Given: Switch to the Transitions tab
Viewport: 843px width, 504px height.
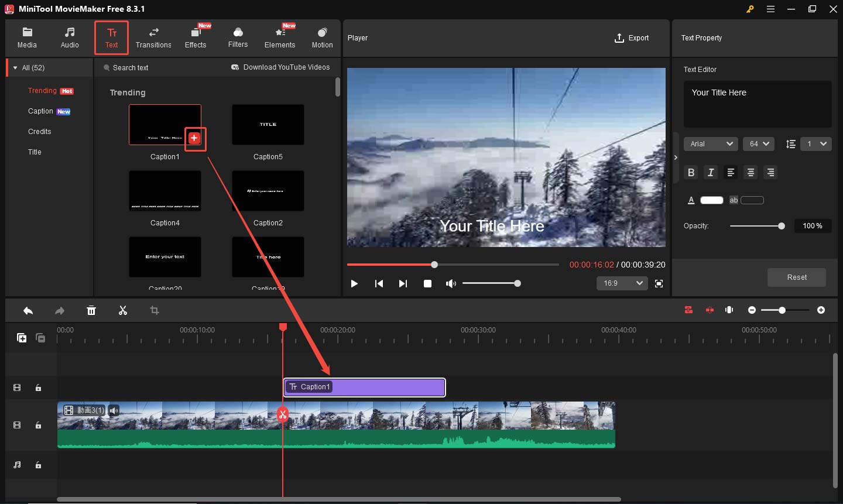Looking at the screenshot, I should coord(153,37).
